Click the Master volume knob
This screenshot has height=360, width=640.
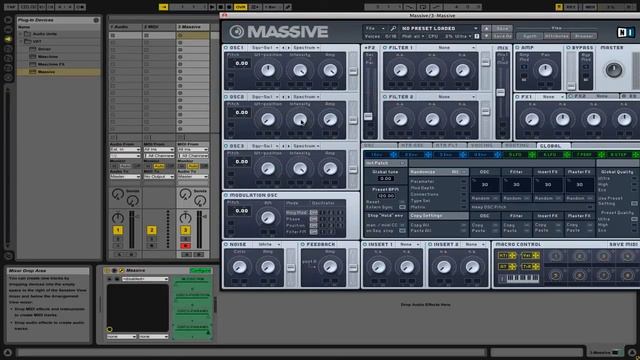coord(613,70)
